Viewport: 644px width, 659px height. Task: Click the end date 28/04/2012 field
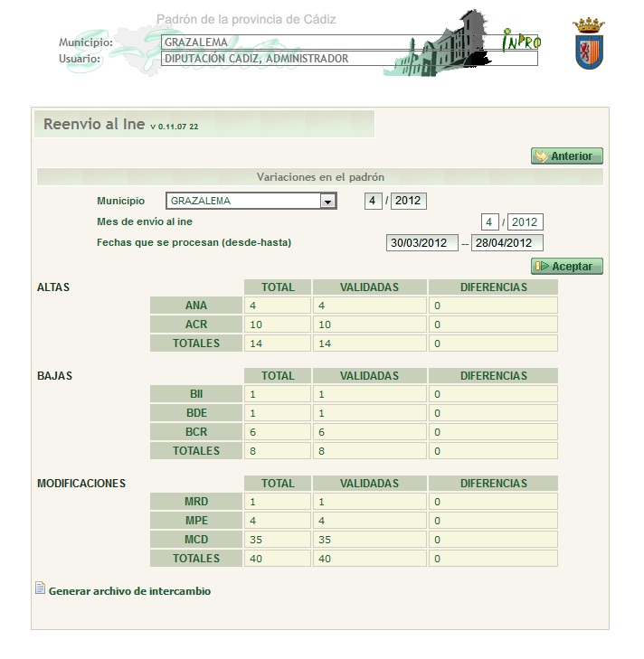click(x=507, y=243)
